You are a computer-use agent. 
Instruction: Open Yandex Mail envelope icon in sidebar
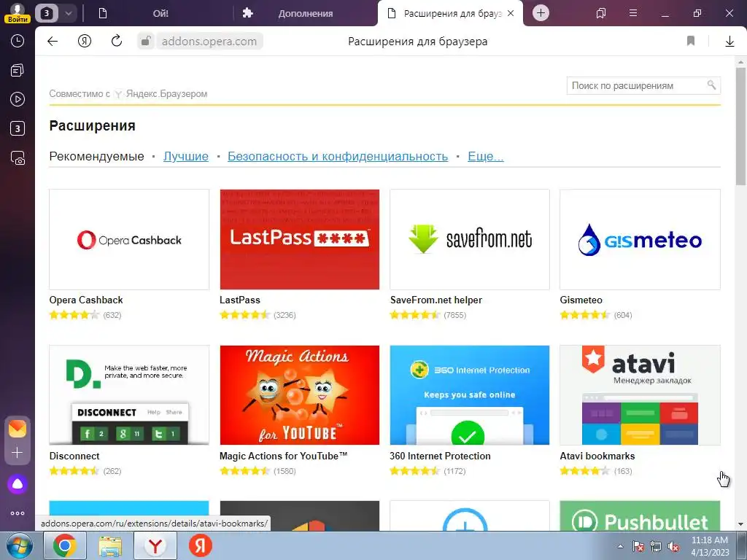tap(18, 429)
